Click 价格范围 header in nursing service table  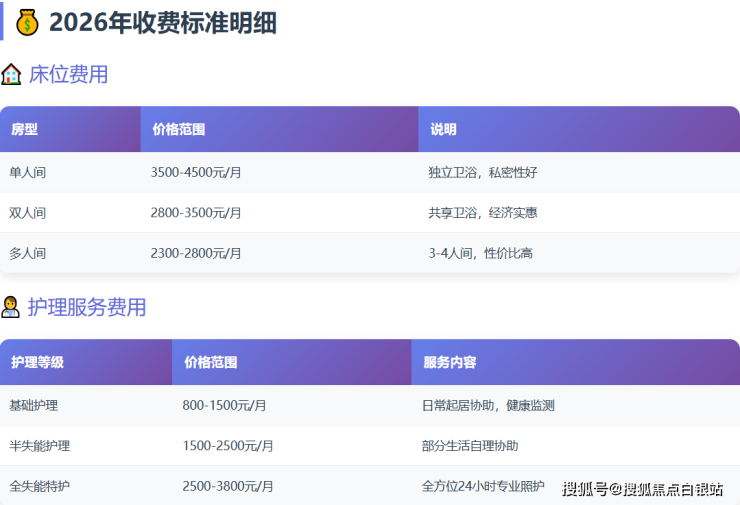pyautogui.click(x=210, y=362)
